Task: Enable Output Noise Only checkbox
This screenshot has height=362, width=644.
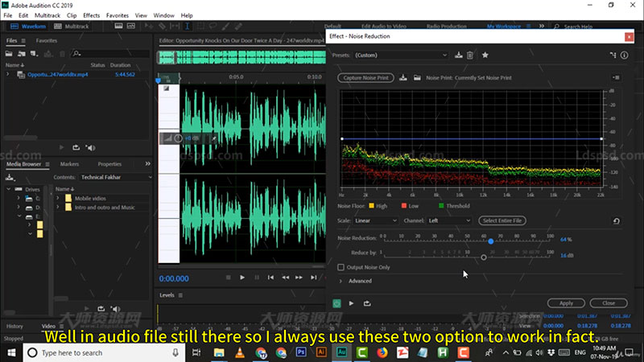Action: pyautogui.click(x=341, y=267)
